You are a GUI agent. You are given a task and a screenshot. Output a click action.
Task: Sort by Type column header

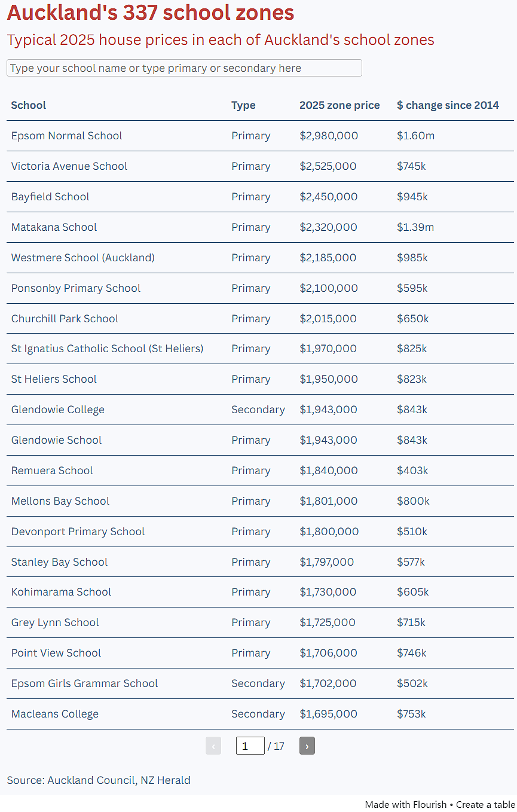(243, 105)
